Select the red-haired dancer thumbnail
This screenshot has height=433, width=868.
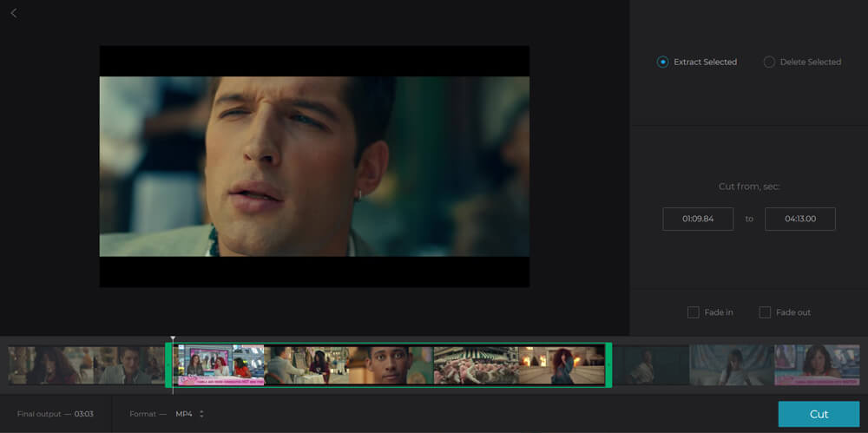pyautogui.click(x=562, y=365)
